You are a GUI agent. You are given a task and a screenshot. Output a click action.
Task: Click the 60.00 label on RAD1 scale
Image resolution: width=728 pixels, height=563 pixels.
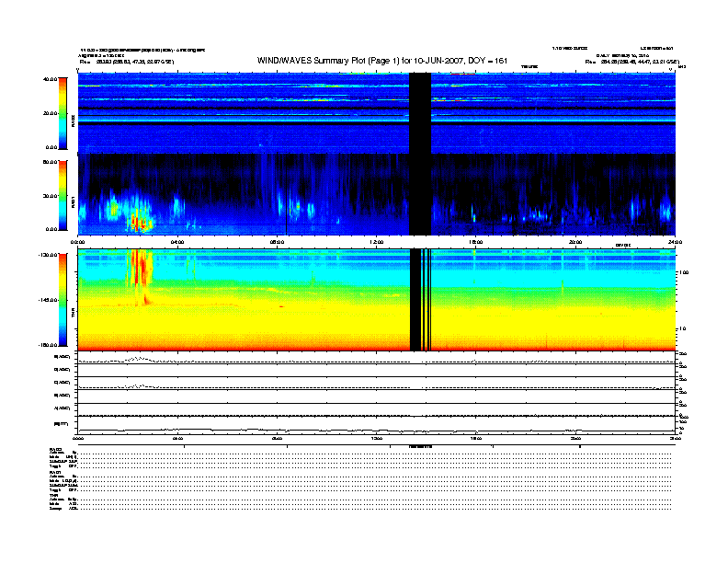click(x=51, y=162)
